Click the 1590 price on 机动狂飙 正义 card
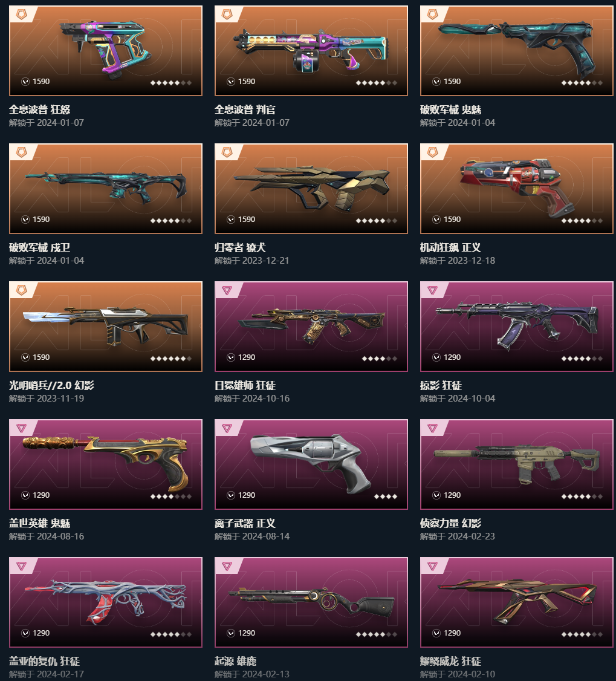The image size is (616, 681). point(452,220)
